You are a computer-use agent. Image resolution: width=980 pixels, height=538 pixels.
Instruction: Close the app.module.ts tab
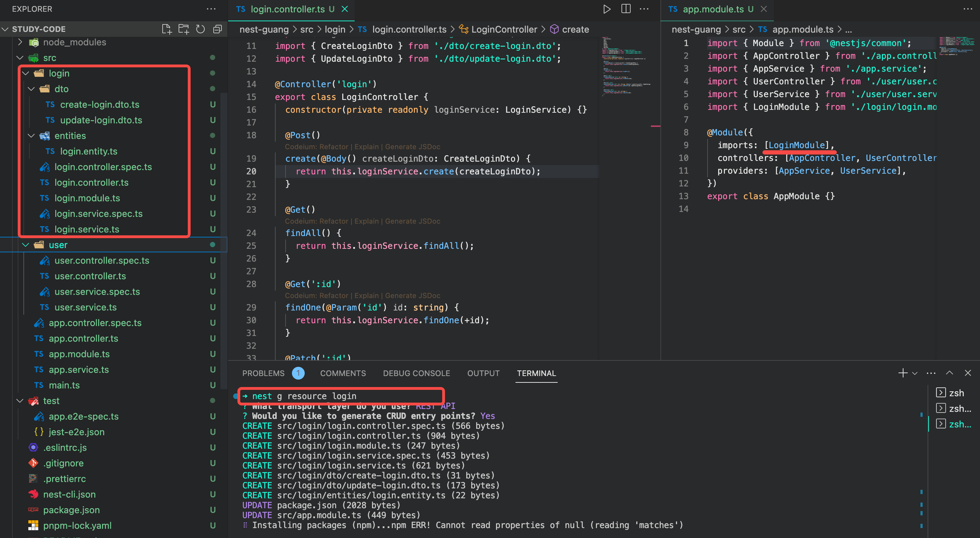(764, 9)
